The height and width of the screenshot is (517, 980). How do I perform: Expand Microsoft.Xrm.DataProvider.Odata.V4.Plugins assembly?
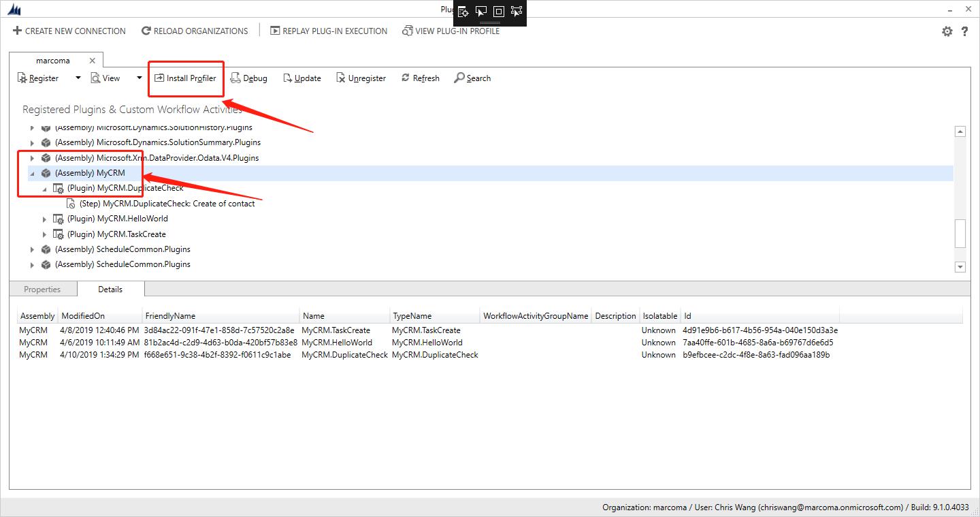[x=32, y=158]
